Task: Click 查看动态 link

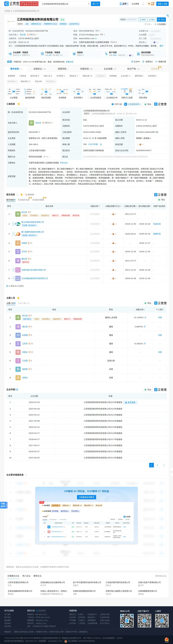Action: 70,62
